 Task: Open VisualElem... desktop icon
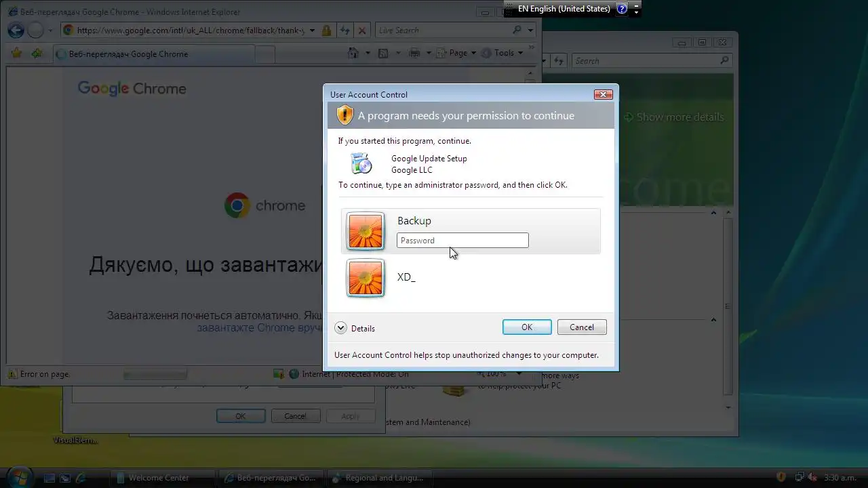click(x=76, y=439)
